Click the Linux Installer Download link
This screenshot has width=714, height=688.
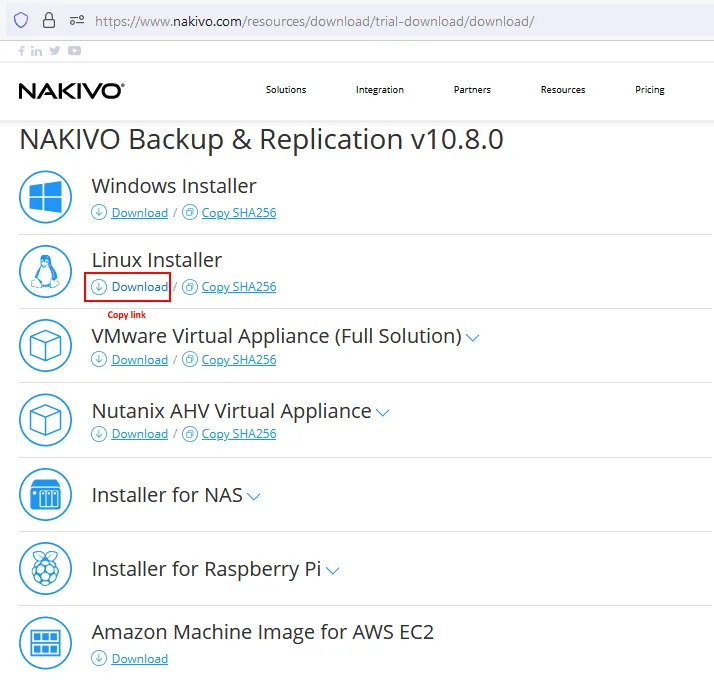pos(139,287)
